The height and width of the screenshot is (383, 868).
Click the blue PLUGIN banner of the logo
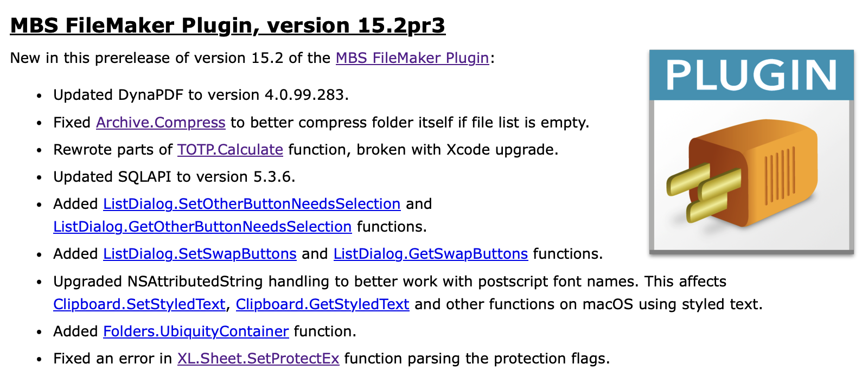751,75
